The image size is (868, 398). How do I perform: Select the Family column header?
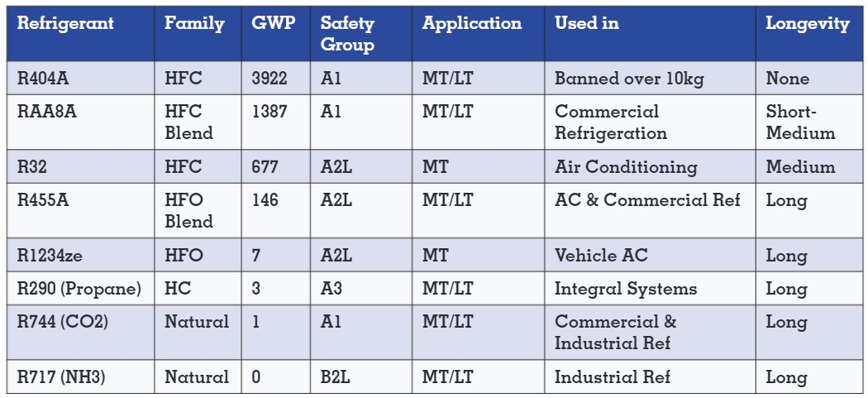pyautogui.click(x=194, y=24)
